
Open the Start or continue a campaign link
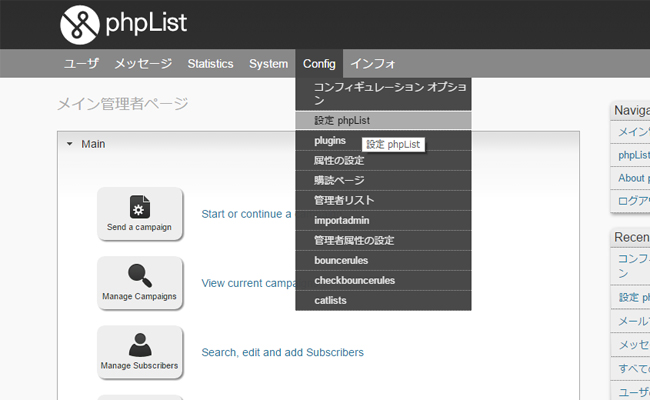(248, 214)
